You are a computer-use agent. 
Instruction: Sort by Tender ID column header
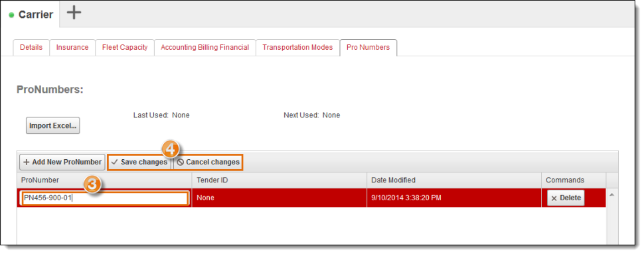tap(280, 180)
